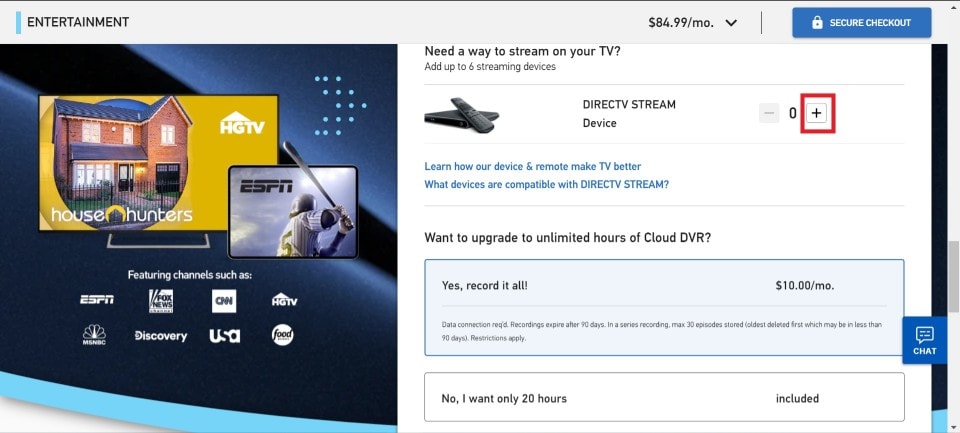Image resolution: width=960 pixels, height=433 pixels.
Task: Decrease device count with minus button
Action: pyautogui.click(x=769, y=113)
